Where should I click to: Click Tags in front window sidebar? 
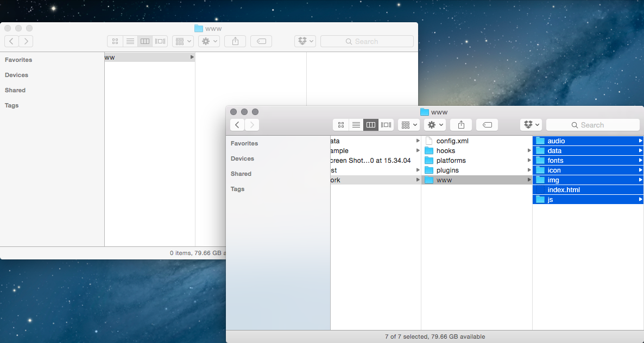pos(237,189)
